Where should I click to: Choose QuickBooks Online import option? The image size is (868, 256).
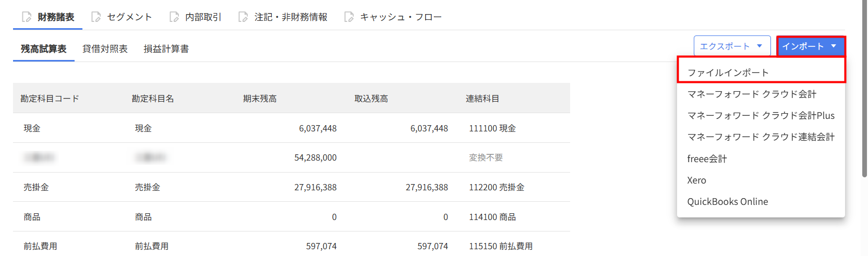point(727,202)
